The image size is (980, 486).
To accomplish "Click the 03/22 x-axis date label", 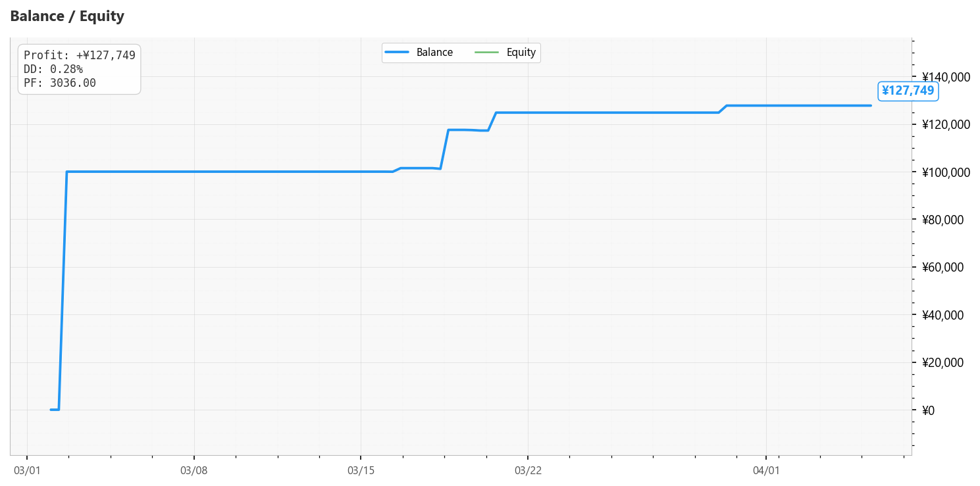I will pos(528,470).
